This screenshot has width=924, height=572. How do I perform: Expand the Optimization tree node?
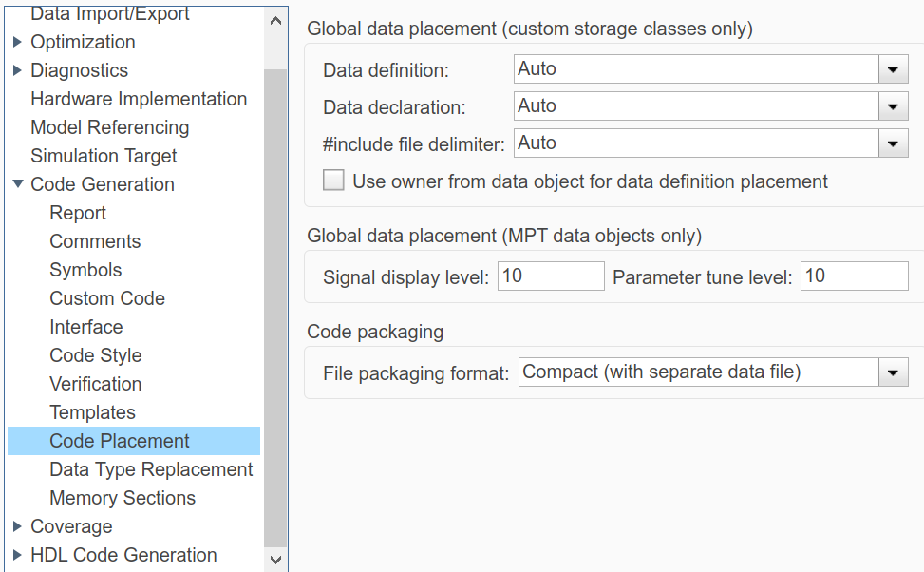(x=18, y=42)
